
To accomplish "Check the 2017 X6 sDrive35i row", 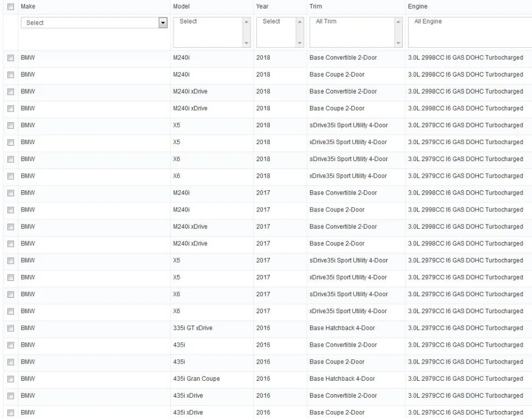I will click(x=11, y=295).
